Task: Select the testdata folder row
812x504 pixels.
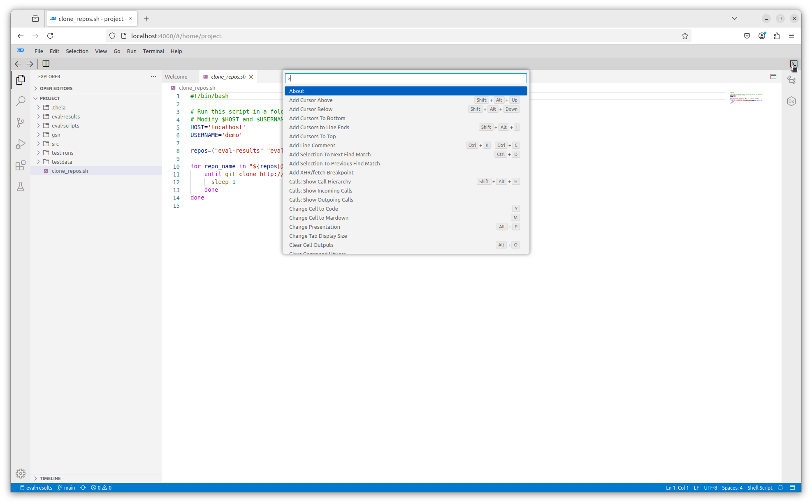Action: click(x=96, y=162)
